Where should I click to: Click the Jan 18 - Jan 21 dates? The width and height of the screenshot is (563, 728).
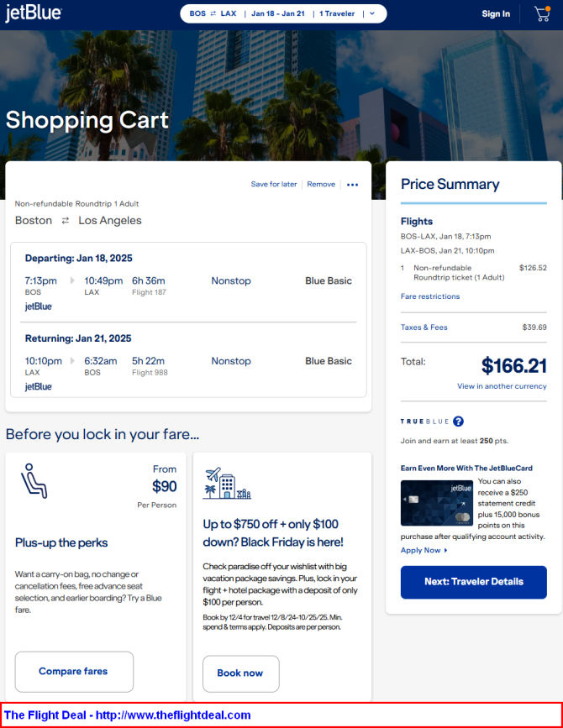pyautogui.click(x=277, y=13)
